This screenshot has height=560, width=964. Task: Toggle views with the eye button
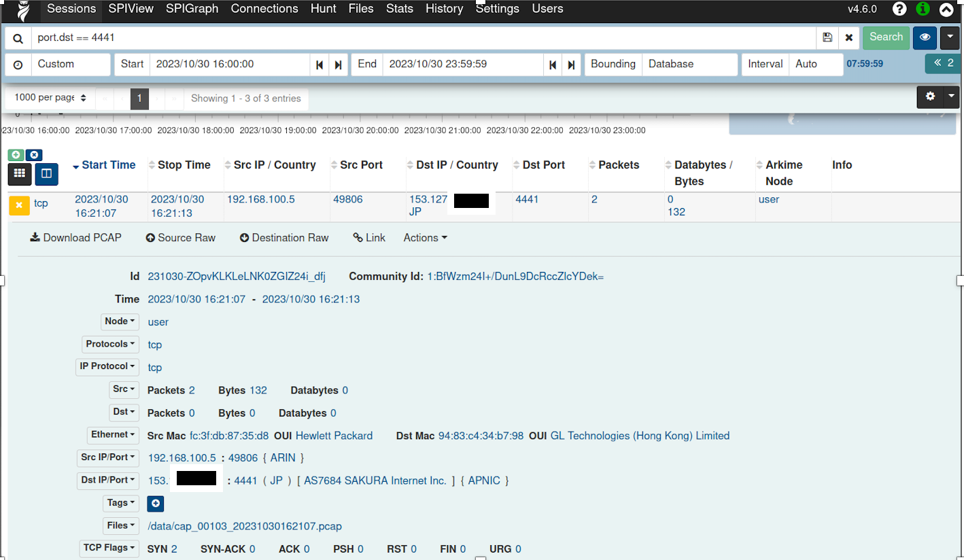925,37
